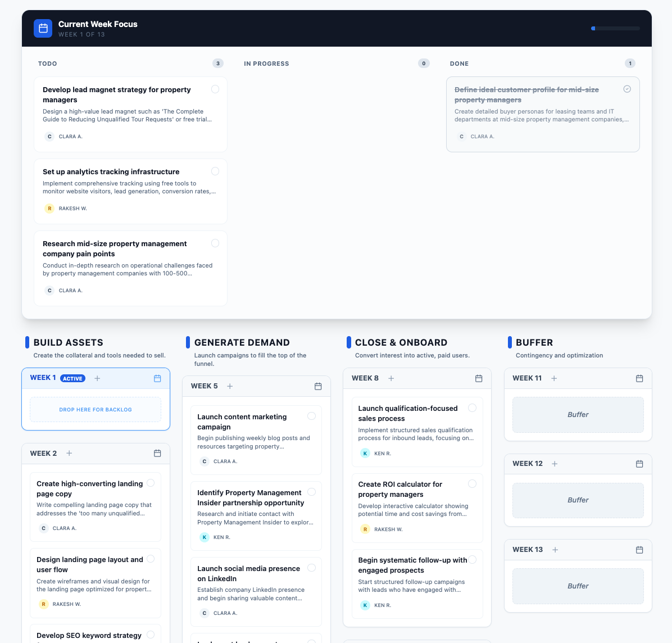Click Ken R. avatar on qualification-focused sales card
Image resolution: width=672 pixels, height=643 pixels.
(x=365, y=453)
